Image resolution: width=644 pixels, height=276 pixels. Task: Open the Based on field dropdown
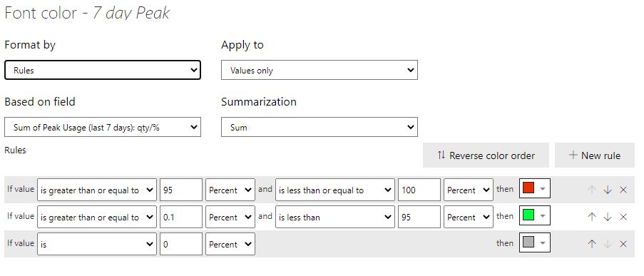point(103,128)
